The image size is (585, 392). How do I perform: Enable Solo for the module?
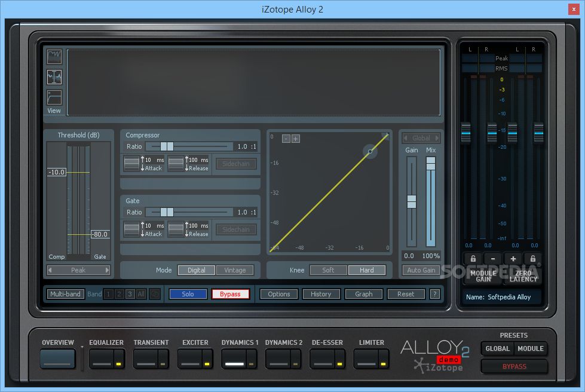[x=188, y=294]
